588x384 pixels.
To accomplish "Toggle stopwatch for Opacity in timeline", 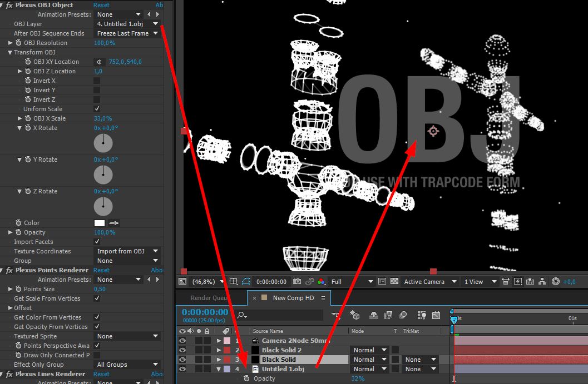I will click(246, 378).
